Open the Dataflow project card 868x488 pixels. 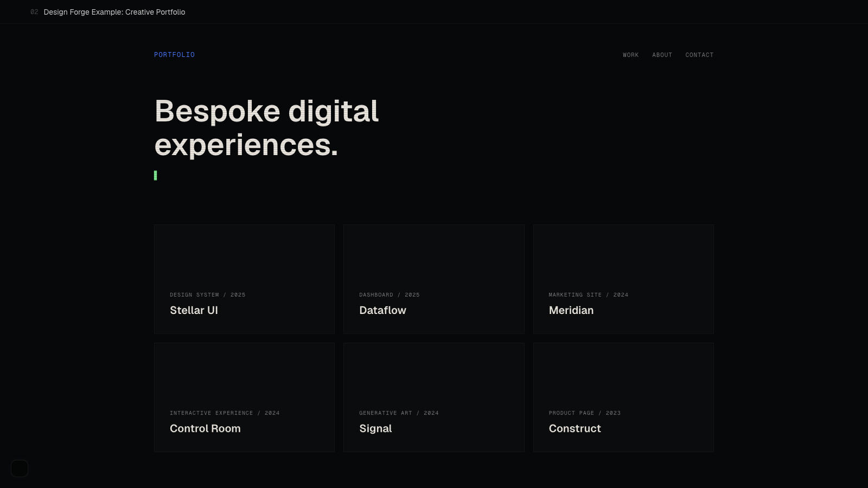click(x=433, y=279)
